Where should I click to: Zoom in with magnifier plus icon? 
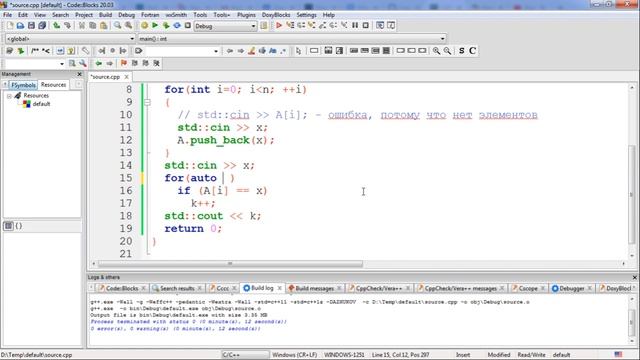pyautogui.click(x=436, y=51)
